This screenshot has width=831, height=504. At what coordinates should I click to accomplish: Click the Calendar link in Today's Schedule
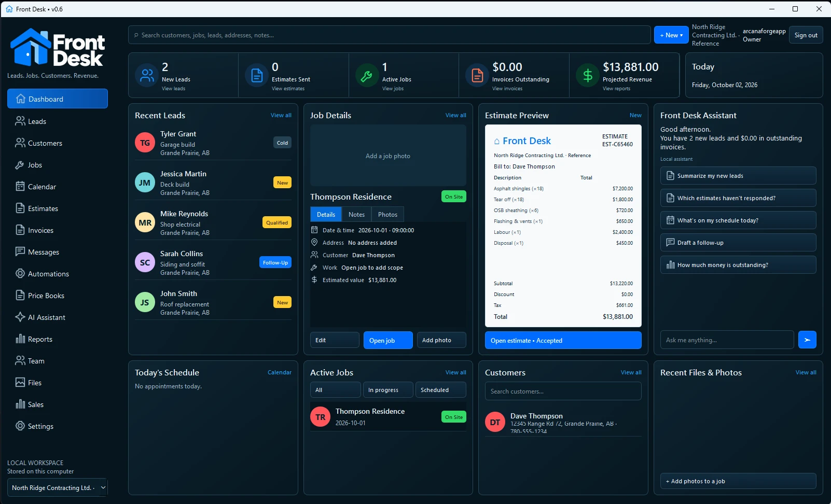click(280, 372)
